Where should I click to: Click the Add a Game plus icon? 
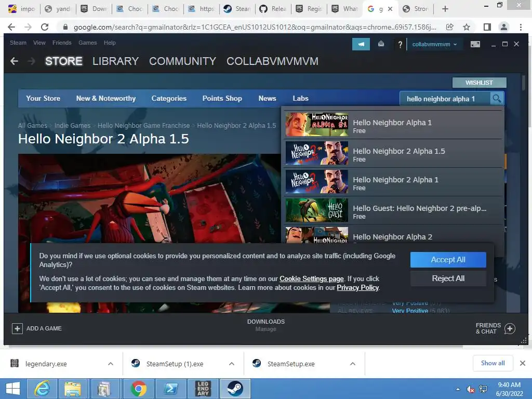17,328
